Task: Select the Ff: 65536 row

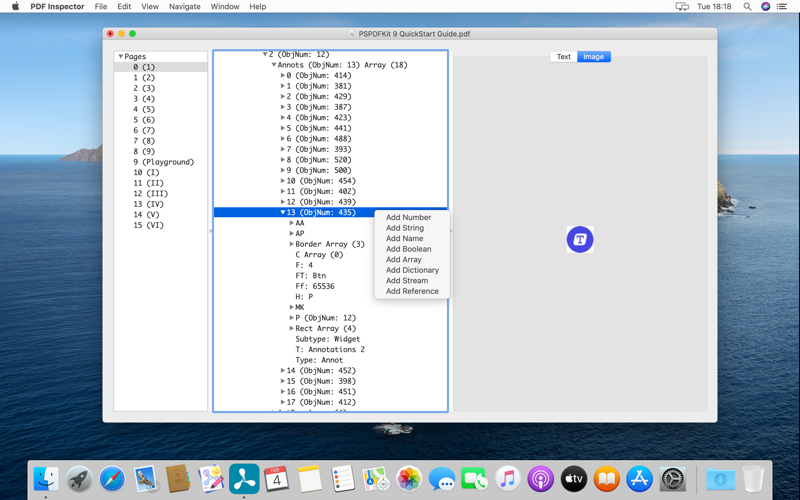Action: [x=315, y=286]
